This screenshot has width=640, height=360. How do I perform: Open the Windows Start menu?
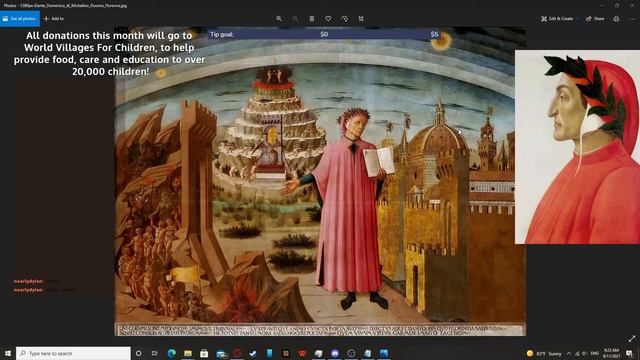pyautogui.click(x=7, y=353)
